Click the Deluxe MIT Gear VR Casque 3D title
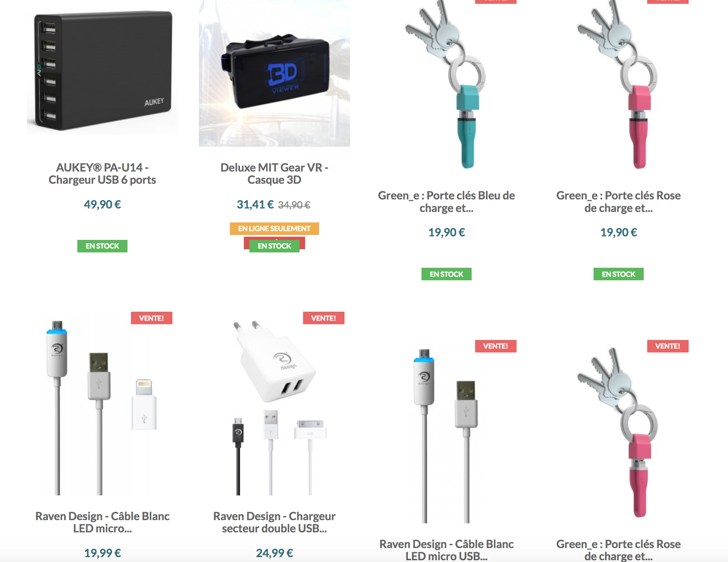728x562 pixels. tap(274, 174)
